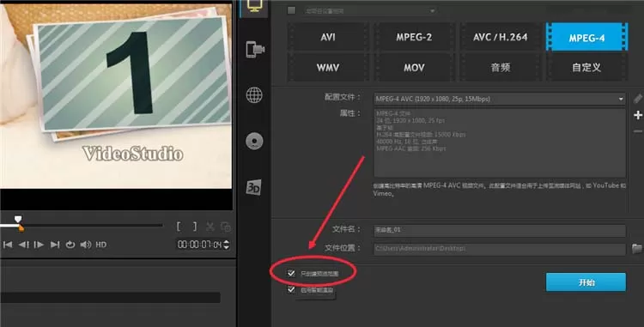Click the 00:00:07:04 timecode field

[x=199, y=245]
